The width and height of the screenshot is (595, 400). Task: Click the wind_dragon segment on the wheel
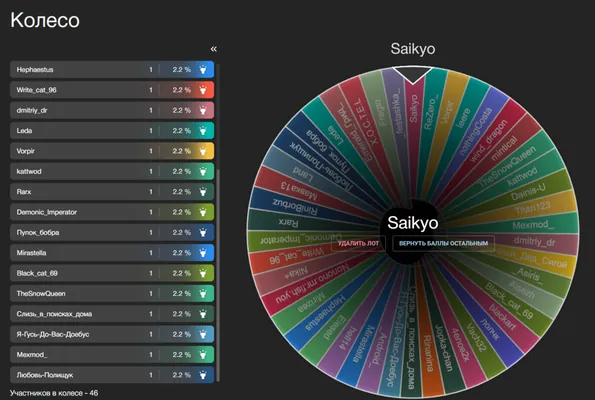point(489,140)
